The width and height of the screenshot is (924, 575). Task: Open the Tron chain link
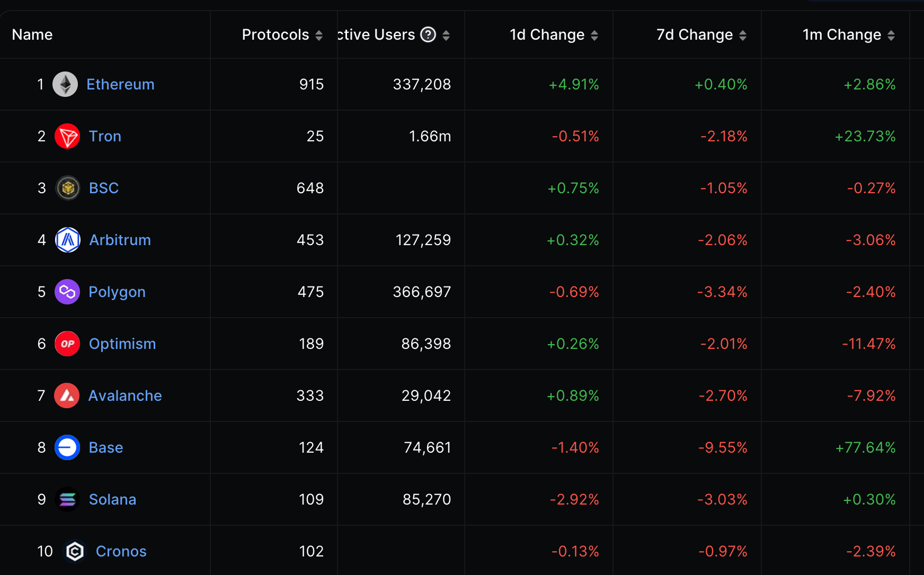(x=105, y=136)
